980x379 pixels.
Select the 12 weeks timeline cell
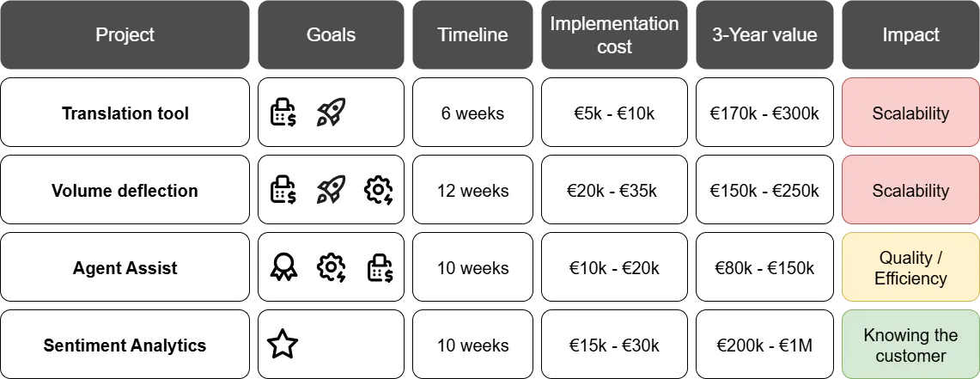coord(472,191)
